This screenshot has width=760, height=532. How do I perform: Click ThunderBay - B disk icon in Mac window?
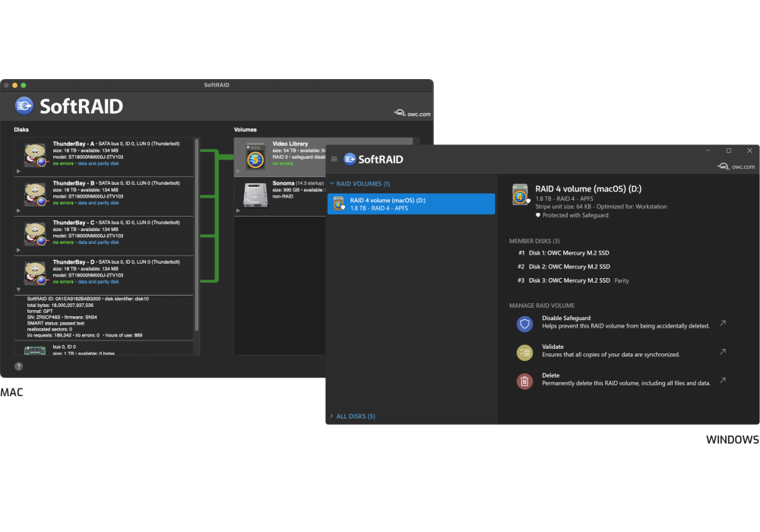coord(36,195)
